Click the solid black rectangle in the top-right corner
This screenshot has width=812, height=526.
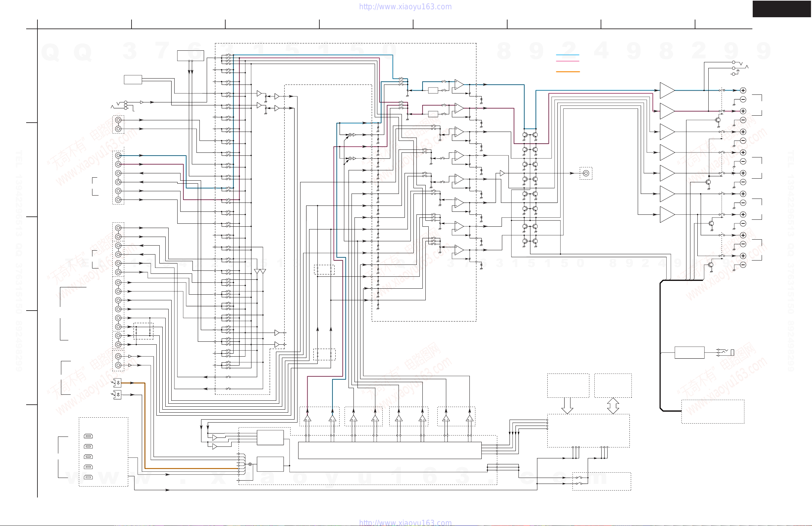coord(782,9)
